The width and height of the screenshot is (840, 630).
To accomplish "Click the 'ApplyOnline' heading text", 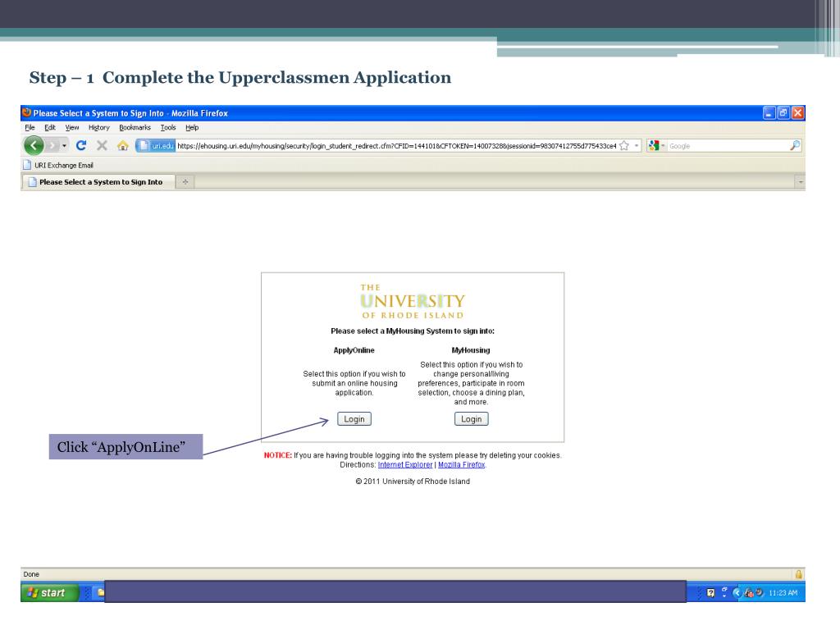I will (354, 350).
